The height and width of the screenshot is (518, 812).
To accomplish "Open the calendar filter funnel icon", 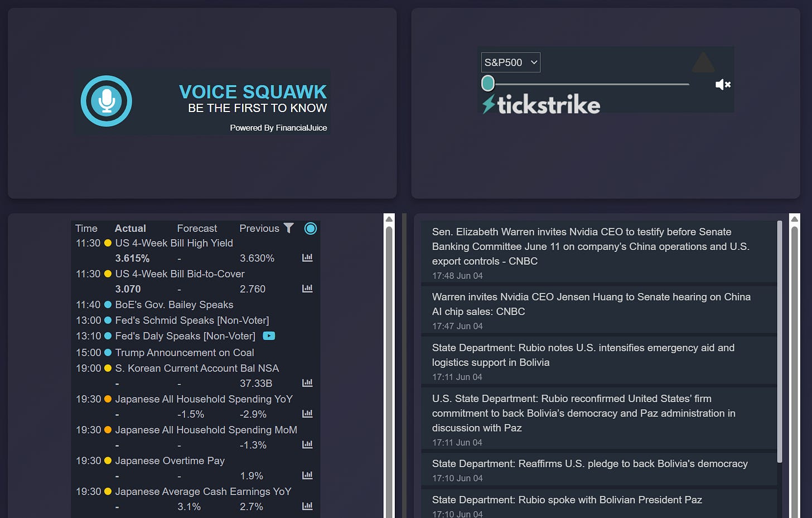I will (x=288, y=227).
